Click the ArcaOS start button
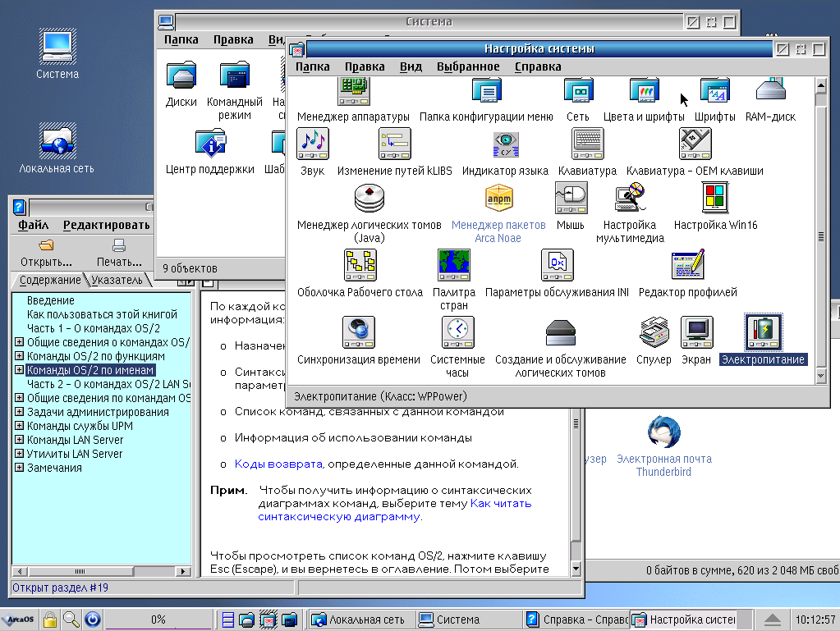This screenshot has height=631, width=840. point(19,620)
